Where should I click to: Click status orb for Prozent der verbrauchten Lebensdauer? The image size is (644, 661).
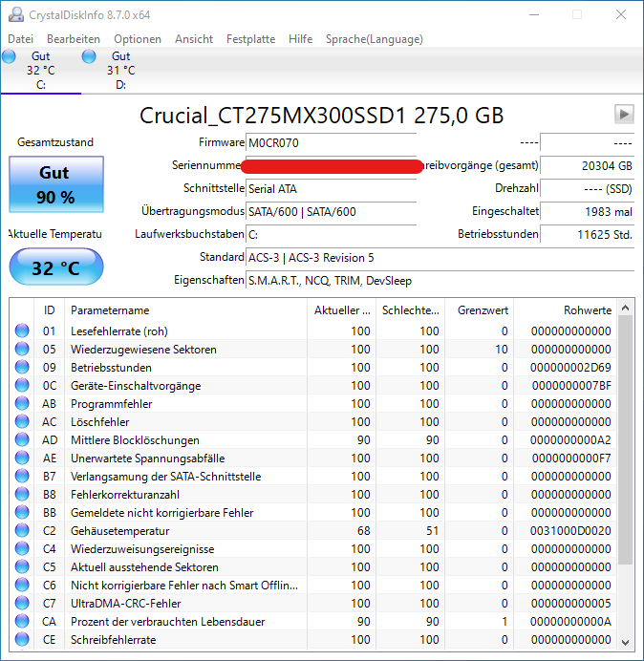(22, 621)
